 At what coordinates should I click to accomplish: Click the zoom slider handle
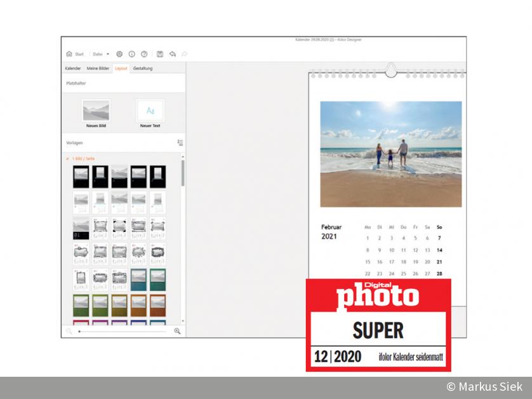pyautogui.click(x=79, y=332)
